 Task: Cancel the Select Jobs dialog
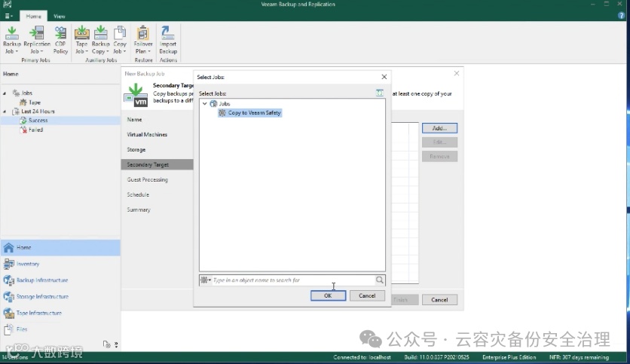367,295
